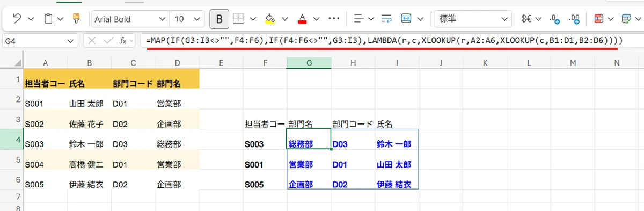Click the Decrease Decimal icon

pos(575,19)
